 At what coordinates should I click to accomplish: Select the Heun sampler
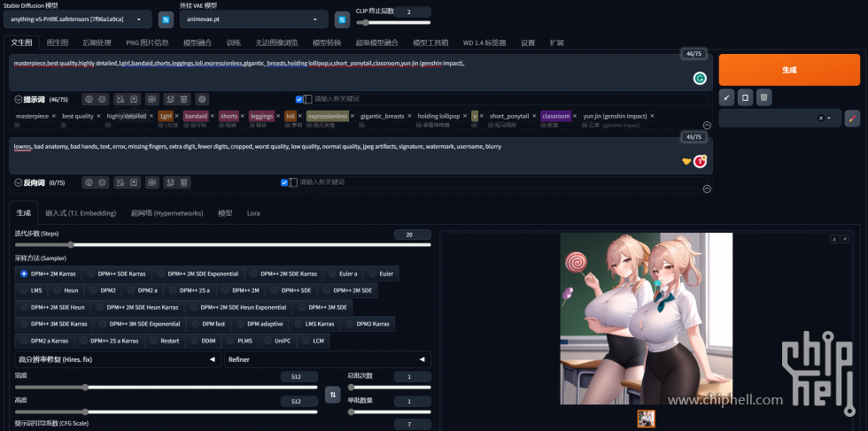coord(66,290)
